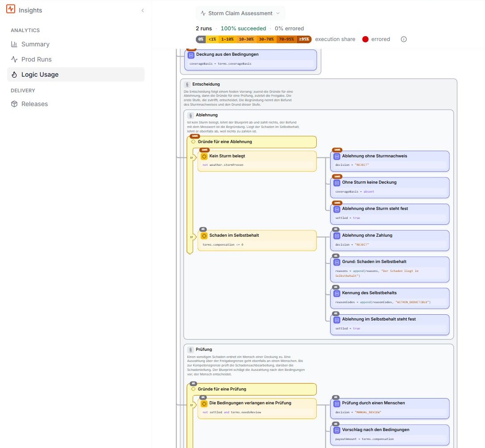Click the '0% errored' text
This screenshot has width=485, height=448.
click(289, 29)
